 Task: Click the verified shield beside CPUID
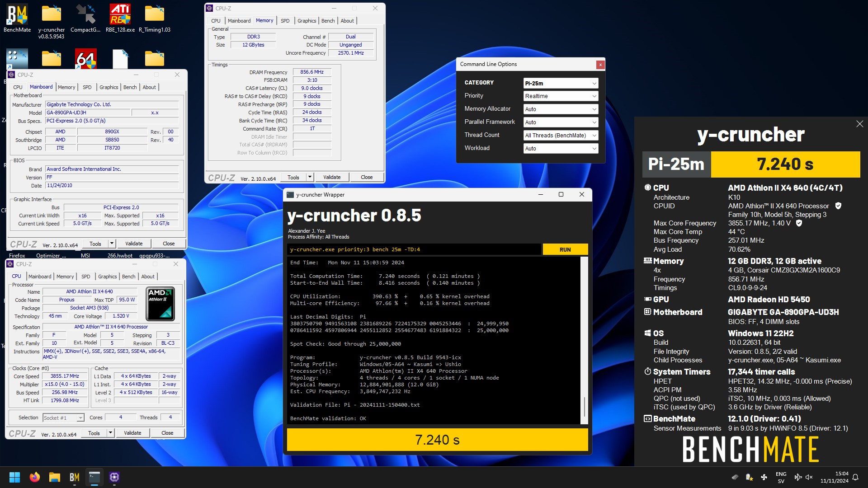coord(838,206)
